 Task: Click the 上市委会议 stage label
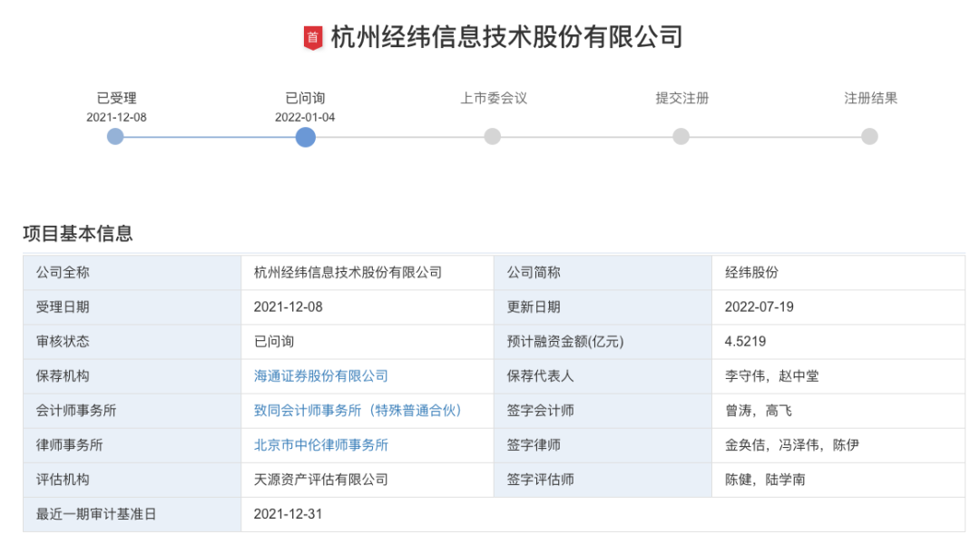493,98
